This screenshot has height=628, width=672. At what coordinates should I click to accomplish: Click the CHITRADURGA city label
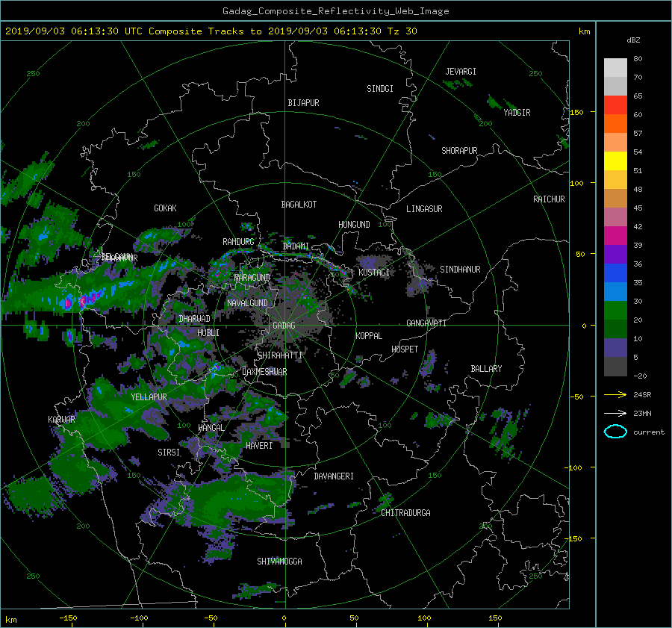pyautogui.click(x=405, y=513)
